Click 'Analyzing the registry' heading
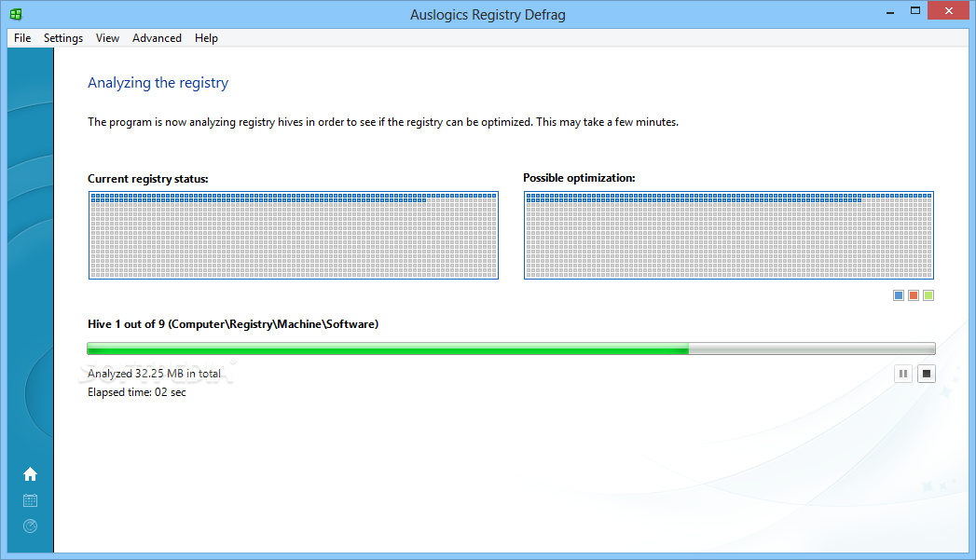The width and height of the screenshot is (976, 560). point(158,83)
